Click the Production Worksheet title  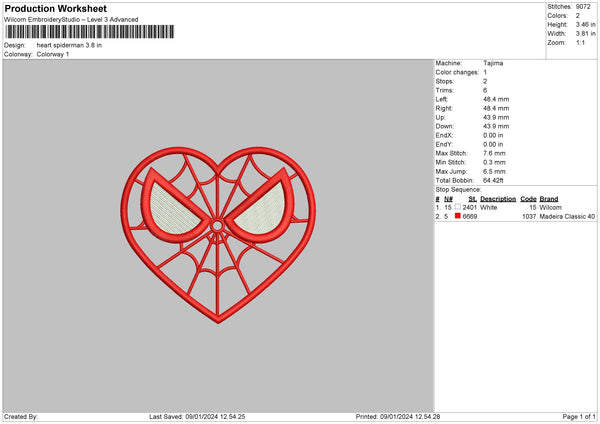(55, 8)
